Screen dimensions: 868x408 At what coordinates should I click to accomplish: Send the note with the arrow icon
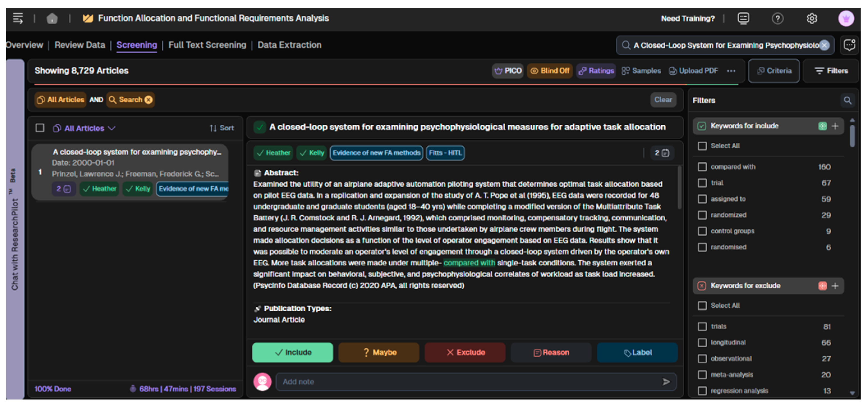click(x=666, y=382)
